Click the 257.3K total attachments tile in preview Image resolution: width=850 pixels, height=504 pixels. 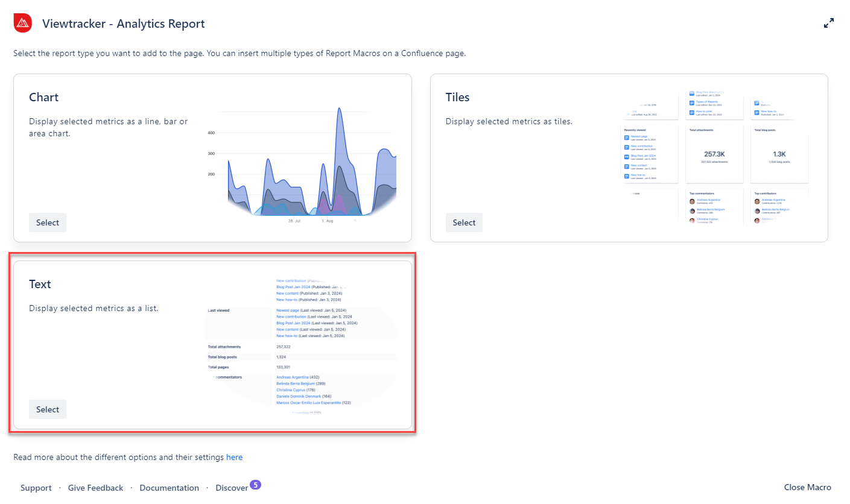point(714,154)
